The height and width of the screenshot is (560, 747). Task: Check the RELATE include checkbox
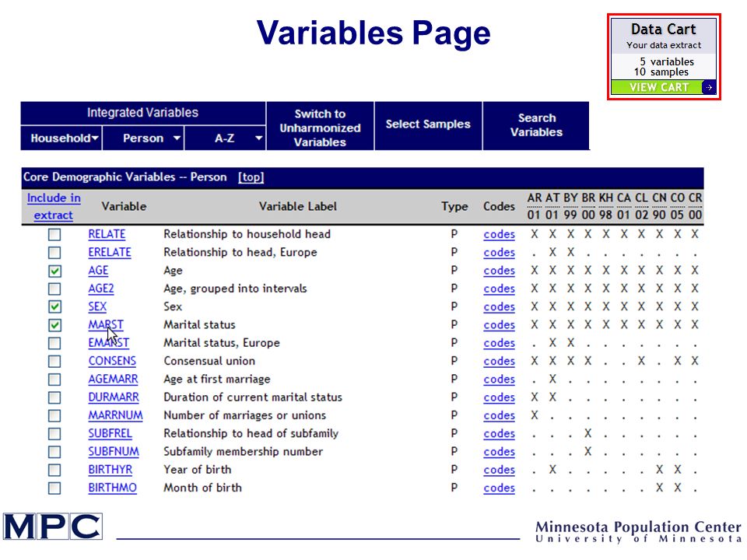point(54,234)
